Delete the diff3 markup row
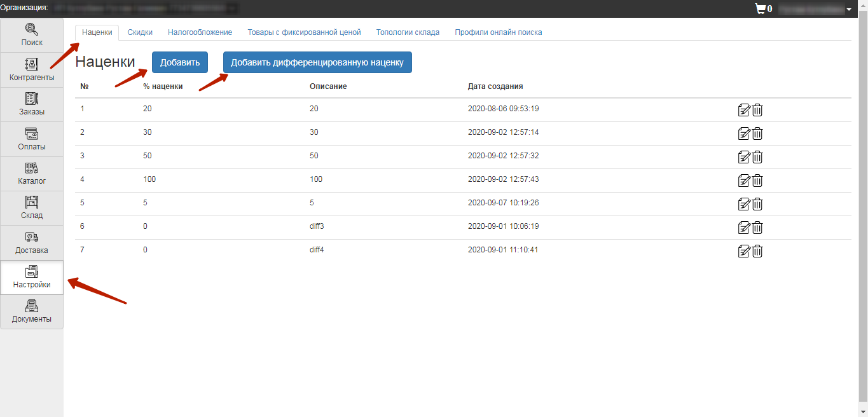868x417 pixels. coord(757,228)
